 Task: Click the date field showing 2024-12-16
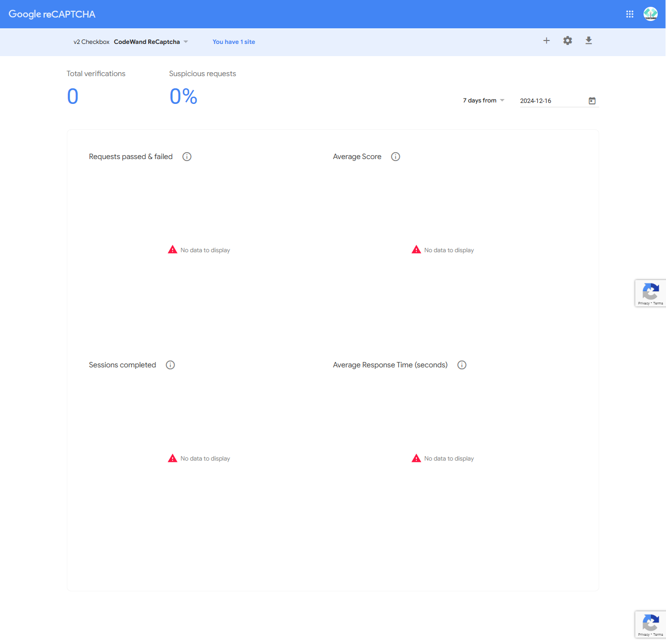pos(553,101)
